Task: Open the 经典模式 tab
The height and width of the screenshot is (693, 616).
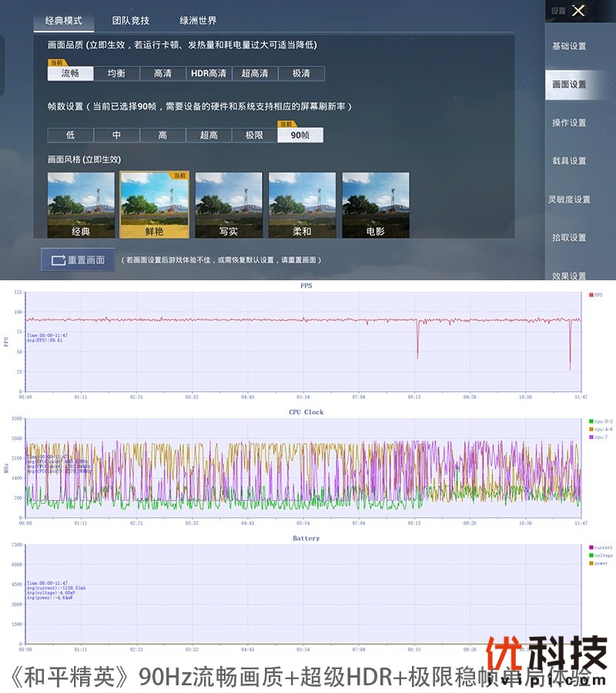Action: (x=65, y=21)
